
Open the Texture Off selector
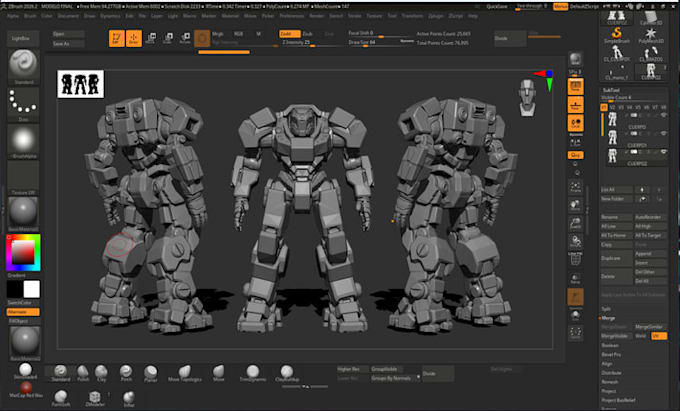[23, 177]
